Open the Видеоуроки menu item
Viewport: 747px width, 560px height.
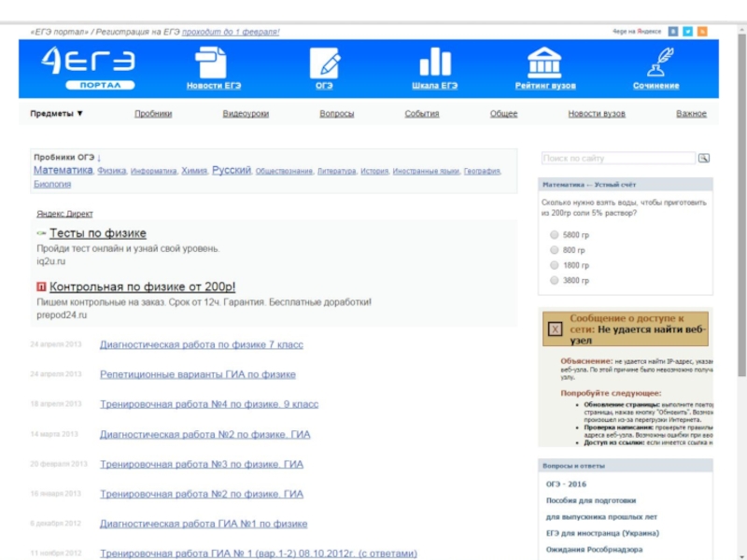(246, 113)
